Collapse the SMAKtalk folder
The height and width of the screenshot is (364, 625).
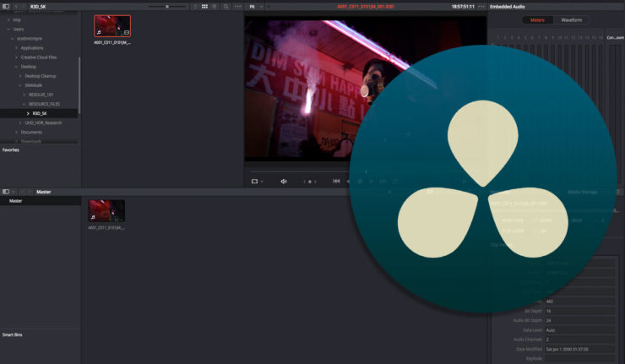click(21, 85)
